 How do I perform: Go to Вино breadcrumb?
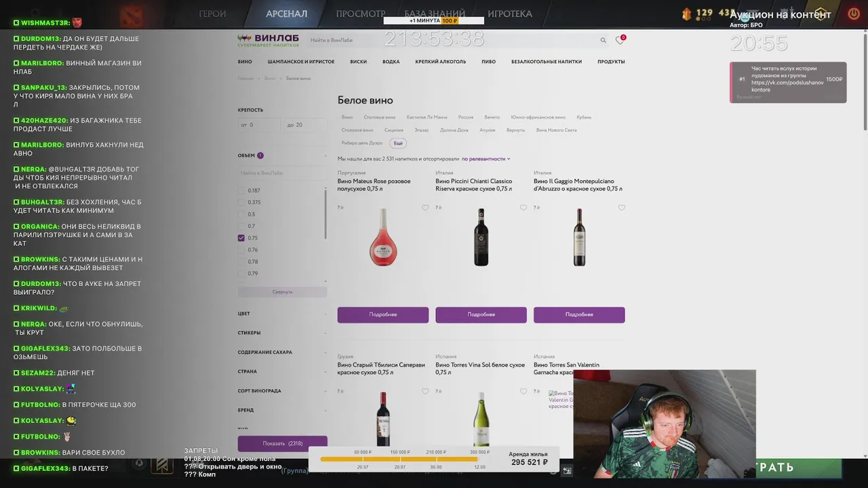click(x=270, y=79)
